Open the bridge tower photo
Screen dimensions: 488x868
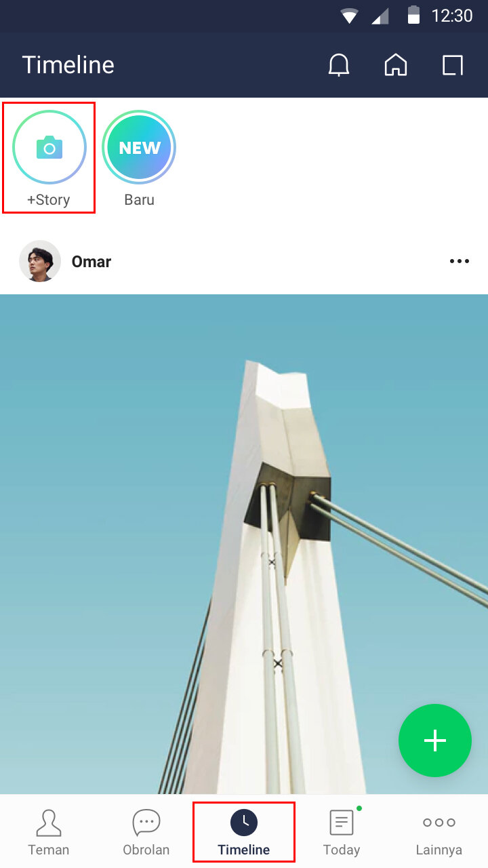(x=244, y=544)
